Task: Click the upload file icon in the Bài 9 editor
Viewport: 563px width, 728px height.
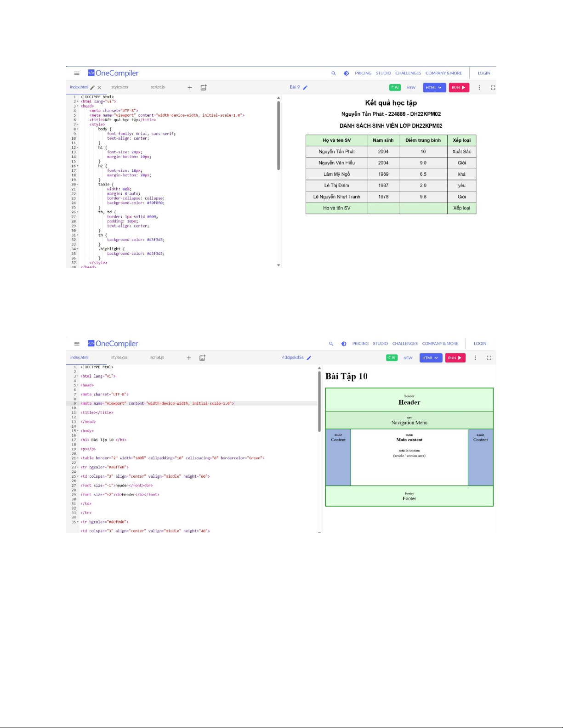Action: [x=204, y=87]
